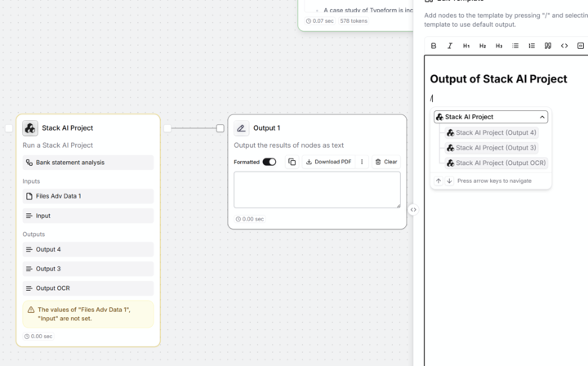Apply italic formatting in the toolbar
Screen dimensions: 588x366
[x=450, y=46]
